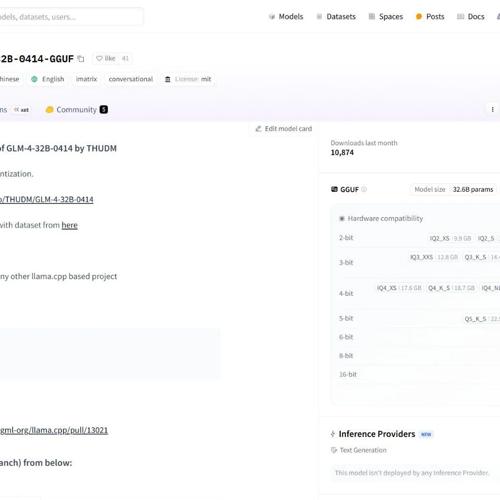Open the llama.cpp pull/13021 link
The width and height of the screenshot is (500, 500).
click(x=54, y=430)
